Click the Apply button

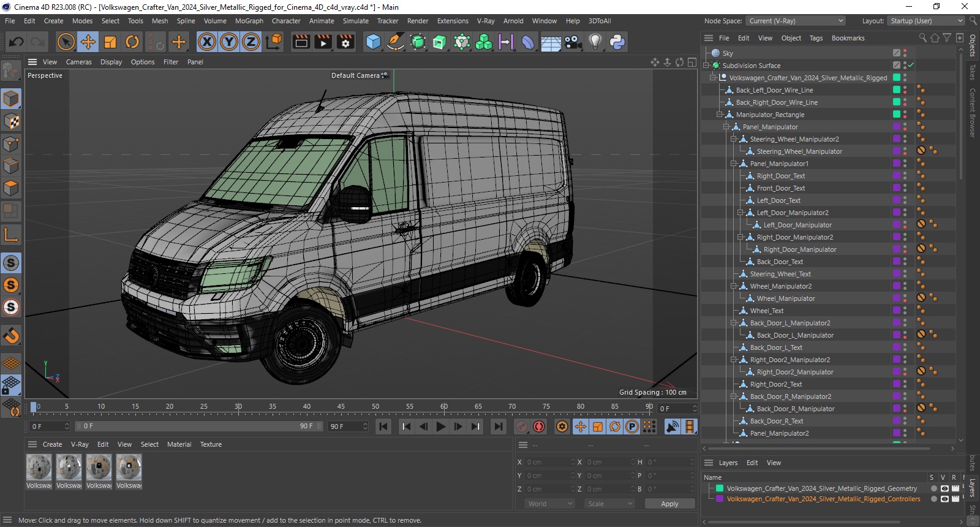tap(669, 504)
